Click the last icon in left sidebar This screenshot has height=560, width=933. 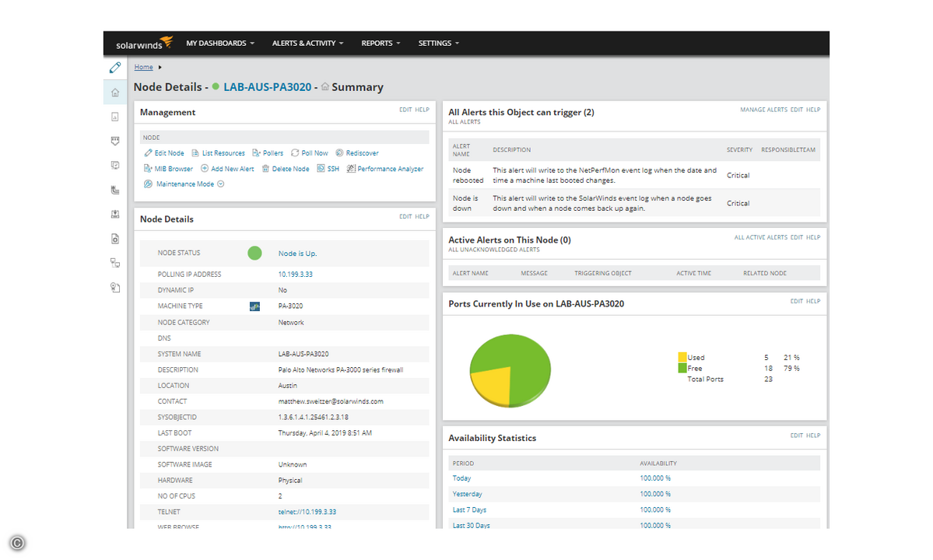115,288
